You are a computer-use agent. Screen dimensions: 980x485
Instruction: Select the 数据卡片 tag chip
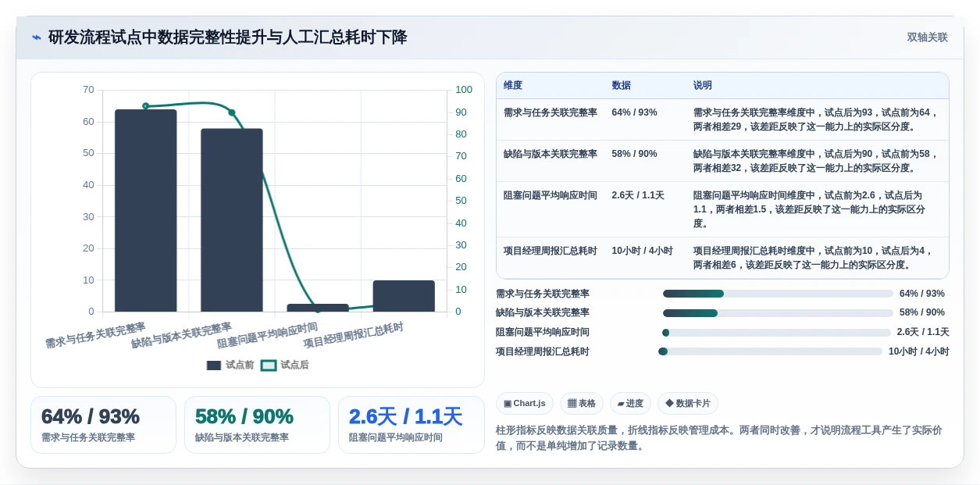click(688, 403)
